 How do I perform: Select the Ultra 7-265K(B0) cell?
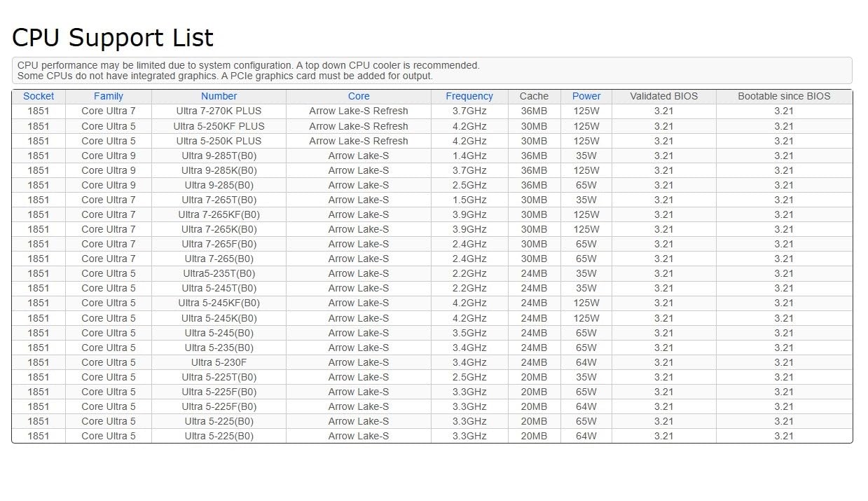219,229
